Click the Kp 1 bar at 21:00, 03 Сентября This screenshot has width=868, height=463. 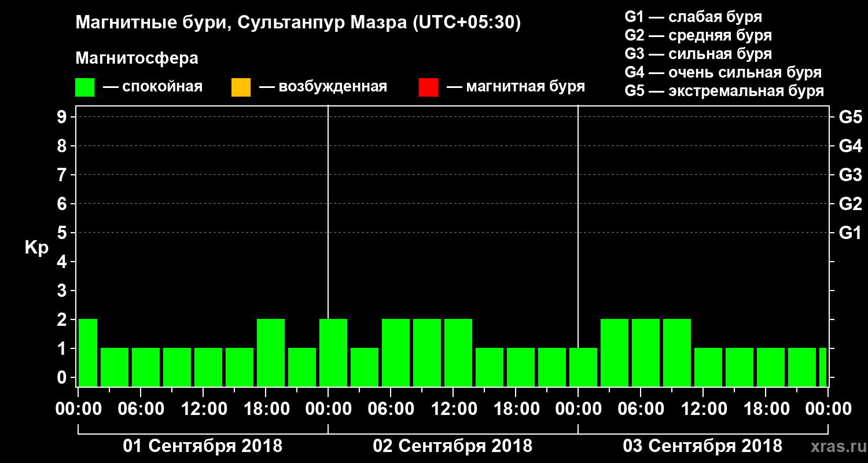tap(802, 367)
